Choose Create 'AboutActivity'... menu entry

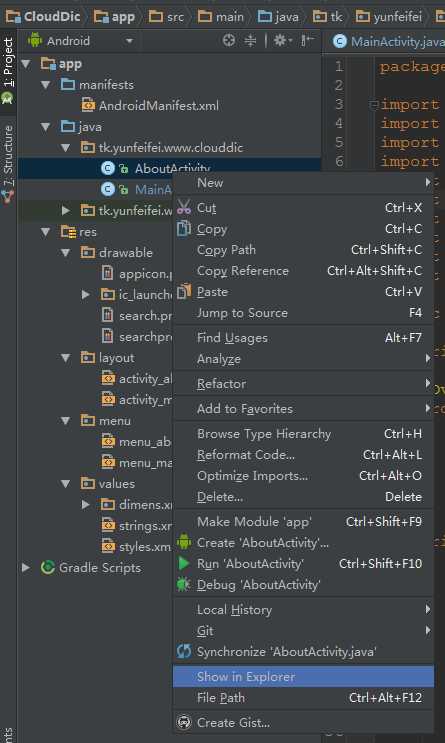[303, 543]
